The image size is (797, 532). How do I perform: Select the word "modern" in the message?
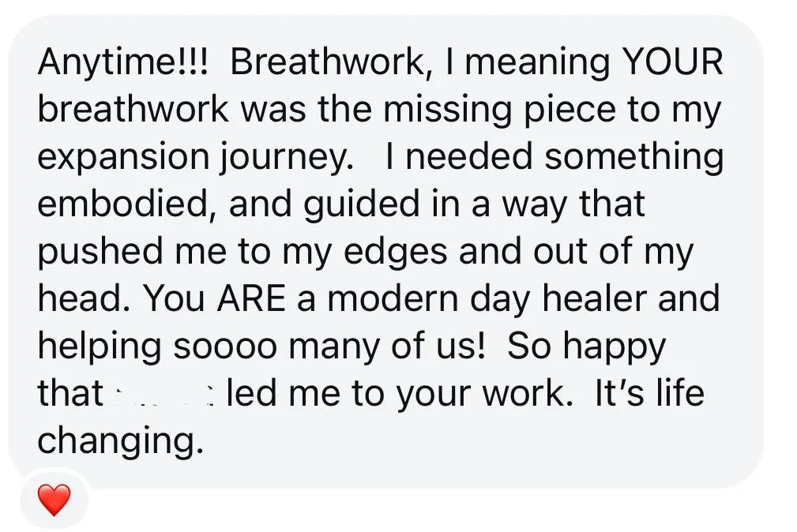point(393,299)
